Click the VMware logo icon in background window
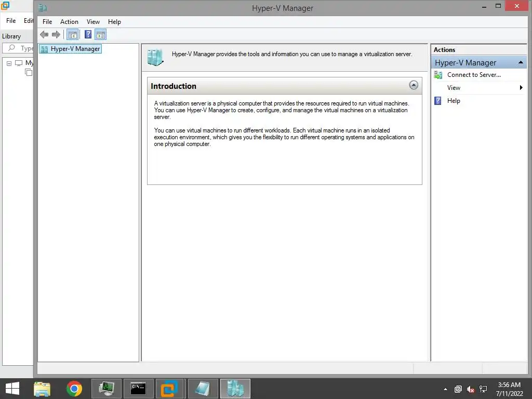This screenshot has width=532, height=399. 5,5
